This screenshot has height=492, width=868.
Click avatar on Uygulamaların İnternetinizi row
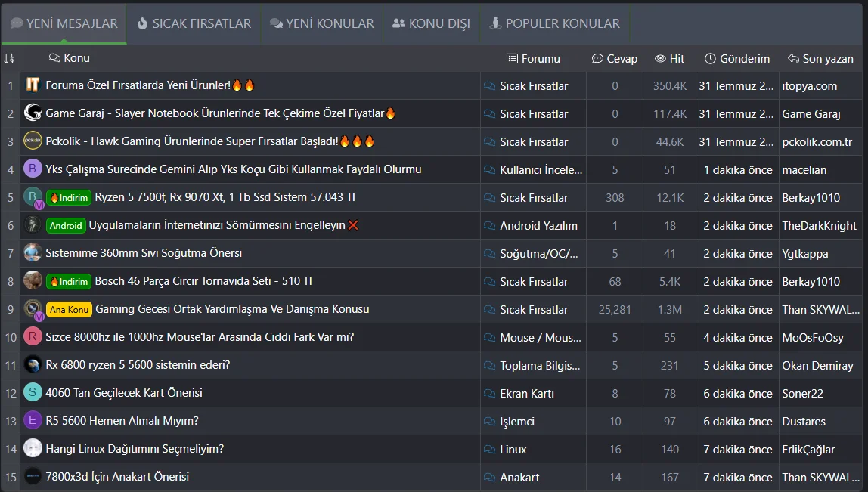[x=33, y=224]
